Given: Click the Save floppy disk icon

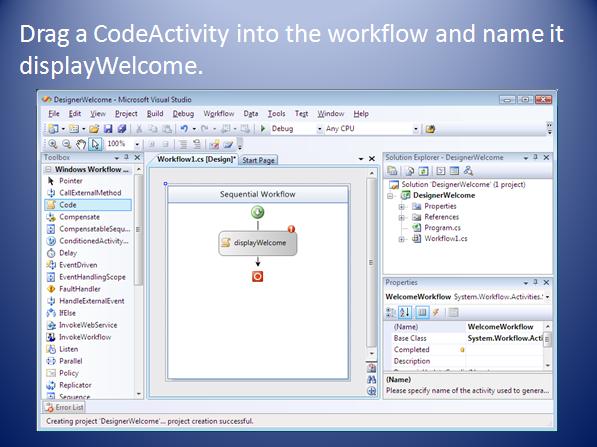Looking at the screenshot, I should (x=108, y=129).
